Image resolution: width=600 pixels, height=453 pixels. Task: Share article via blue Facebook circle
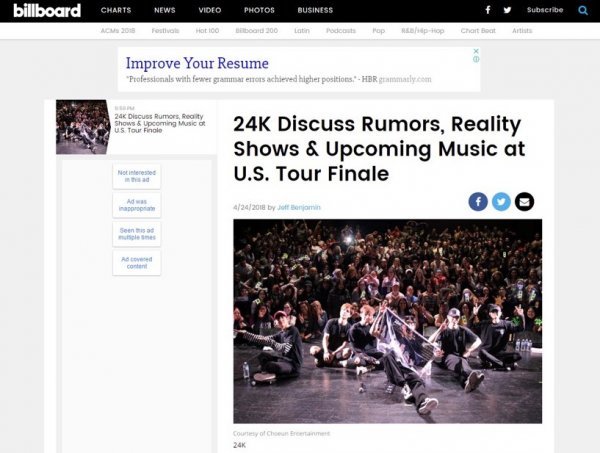(x=478, y=202)
